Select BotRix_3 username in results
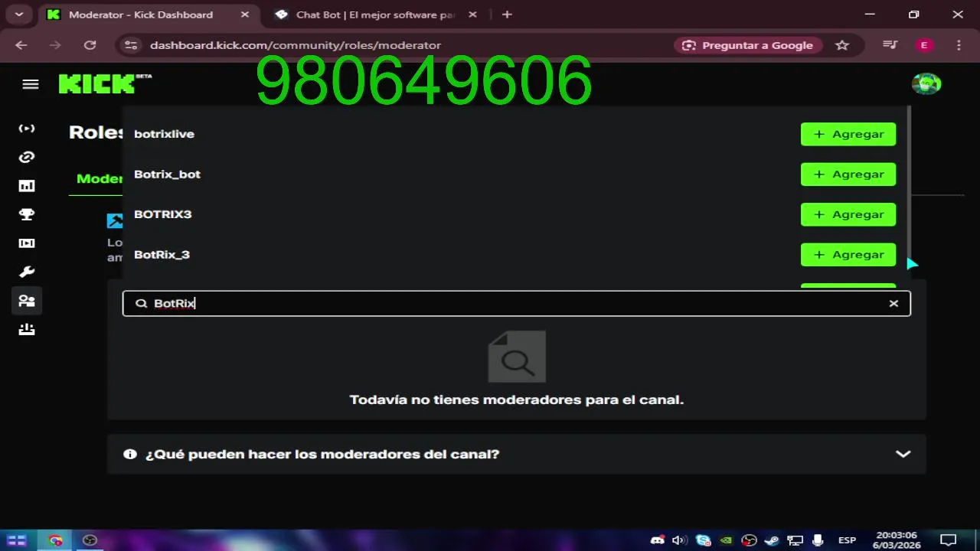980x551 pixels. click(162, 254)
